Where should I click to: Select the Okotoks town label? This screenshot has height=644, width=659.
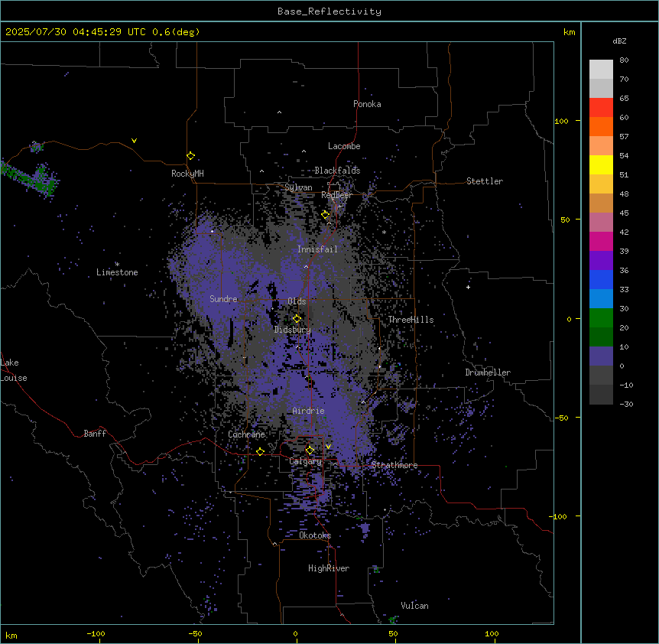click(x=315, y=535)
